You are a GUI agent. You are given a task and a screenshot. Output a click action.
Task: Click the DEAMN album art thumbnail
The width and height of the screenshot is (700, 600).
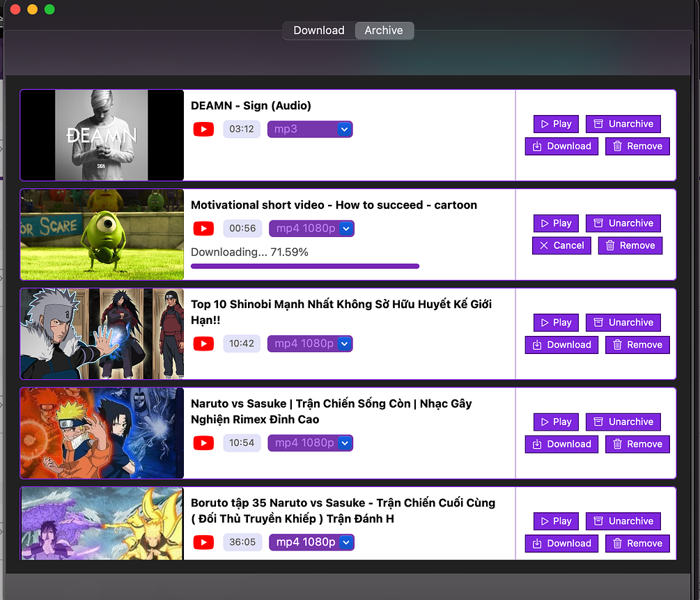coord(102,135)
